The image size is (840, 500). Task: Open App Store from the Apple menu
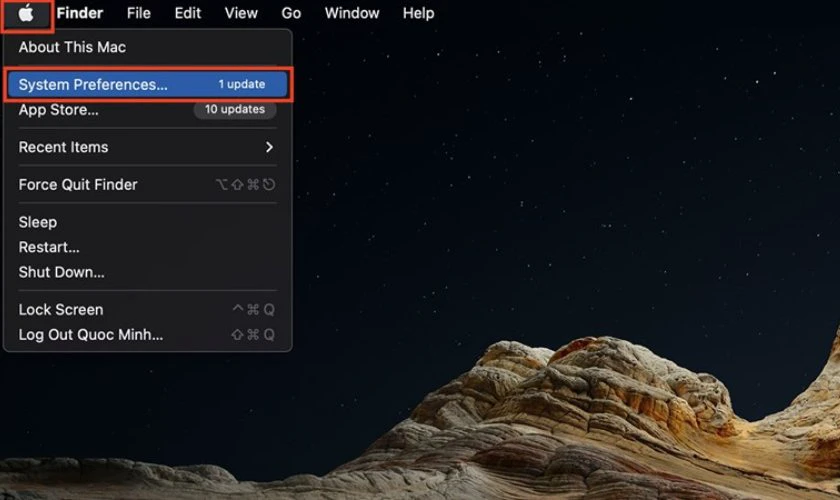pos(58,110)
